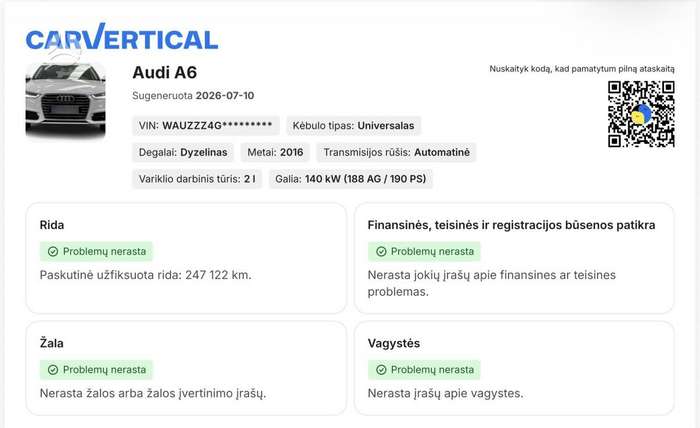700x428 pixels.
Task: Click the Degalai Dyzelinas tag
Action: 183,153
